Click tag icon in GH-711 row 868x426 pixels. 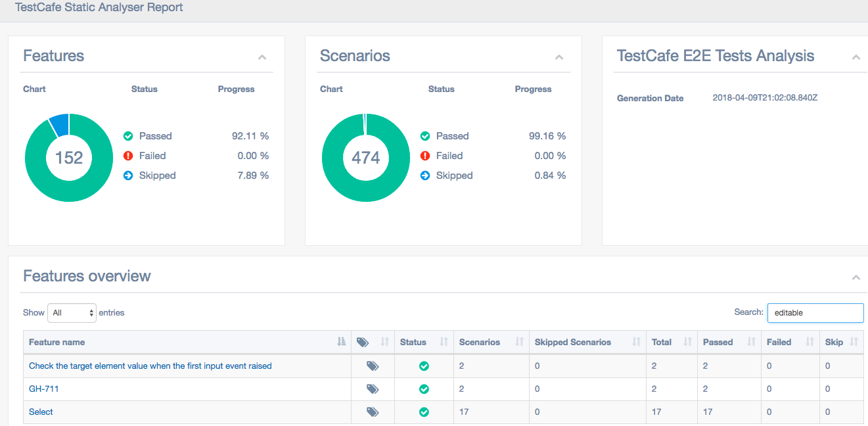[x=373, y=389]
